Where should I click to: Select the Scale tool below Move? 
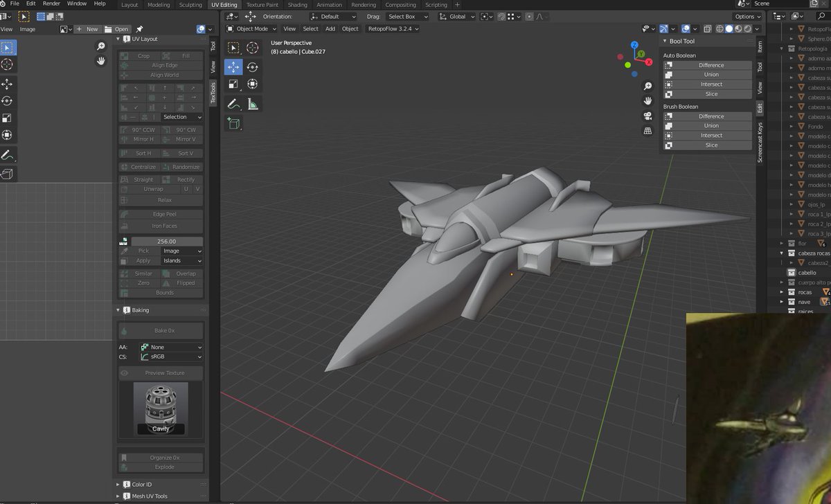[x=233, y=84]
